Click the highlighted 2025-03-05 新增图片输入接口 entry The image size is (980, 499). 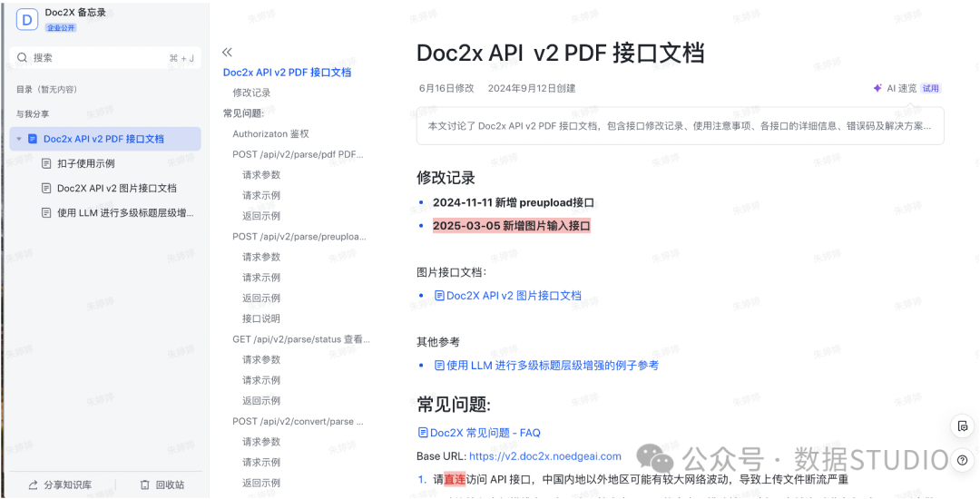[x=511, y=226]
